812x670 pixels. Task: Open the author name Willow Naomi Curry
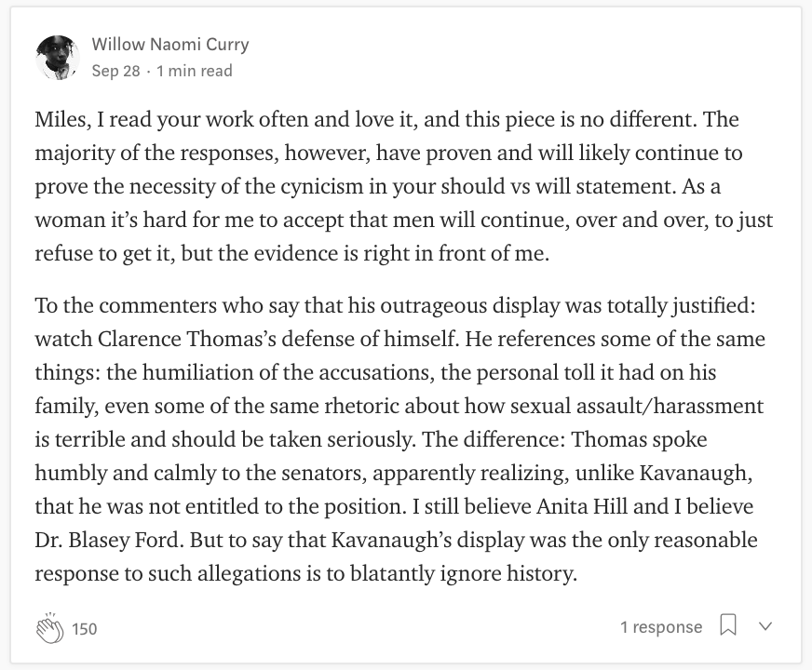point(170,45)
